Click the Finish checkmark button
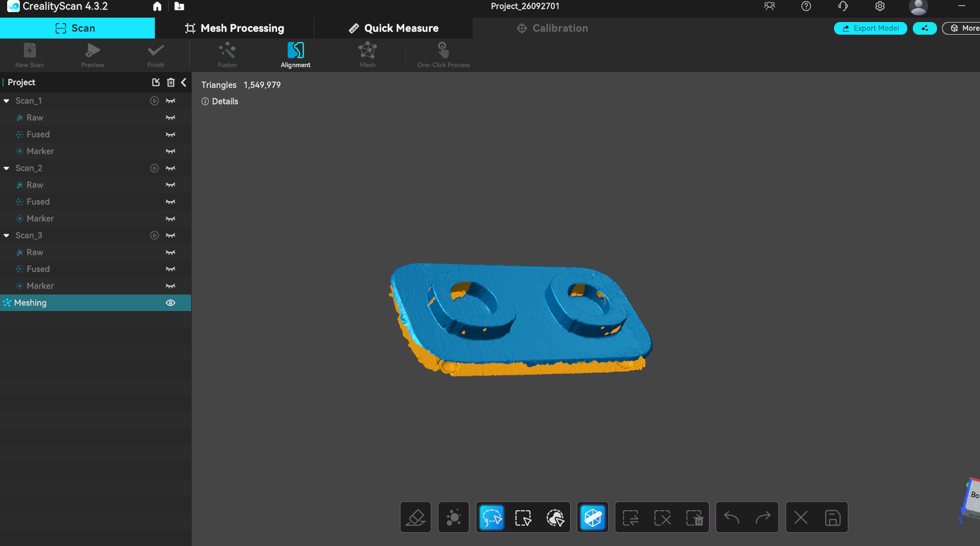Viewport: 980px width, 546px height. coord(156,55)
